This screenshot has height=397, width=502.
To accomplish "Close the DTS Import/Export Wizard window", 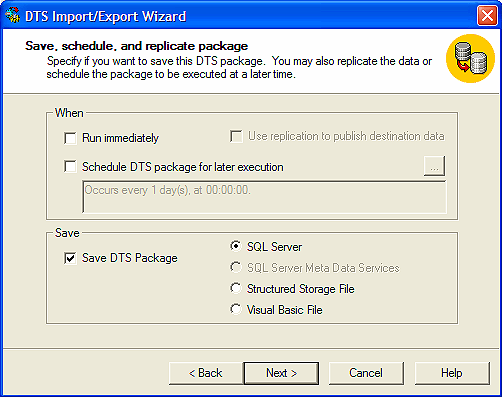I will 487,16.
